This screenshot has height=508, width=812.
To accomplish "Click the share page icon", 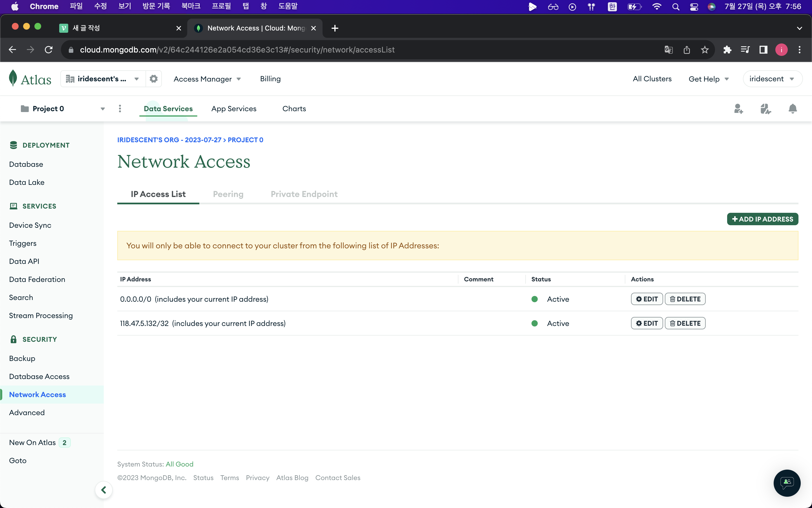I will pos(687,50).
